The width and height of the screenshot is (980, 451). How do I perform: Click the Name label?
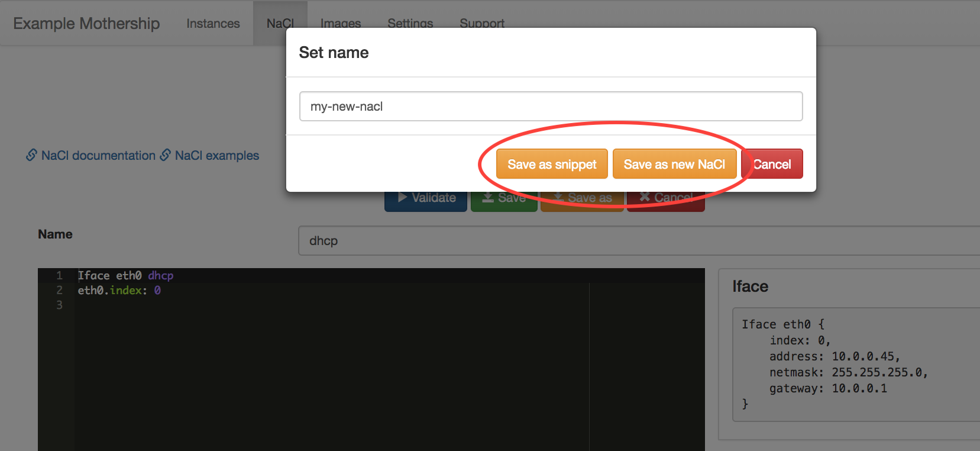click(55, 234)
